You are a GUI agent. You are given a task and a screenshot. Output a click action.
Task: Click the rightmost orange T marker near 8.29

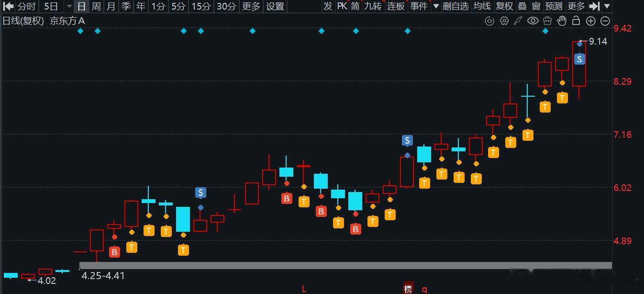pyautogui.click(x=562, y=98)
